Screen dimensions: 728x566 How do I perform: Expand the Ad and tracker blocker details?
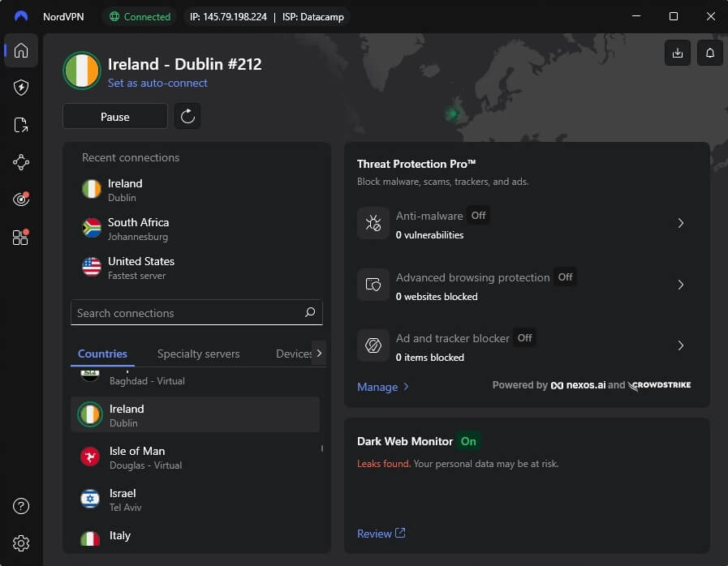point(681,345)
